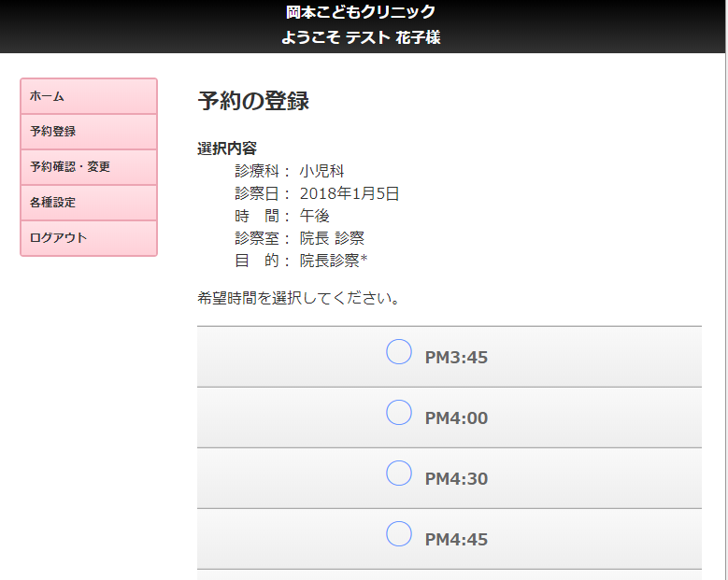The image size is (728, 580).
Task: Choose the PM4:00 radio button
Action: point(399,413)
